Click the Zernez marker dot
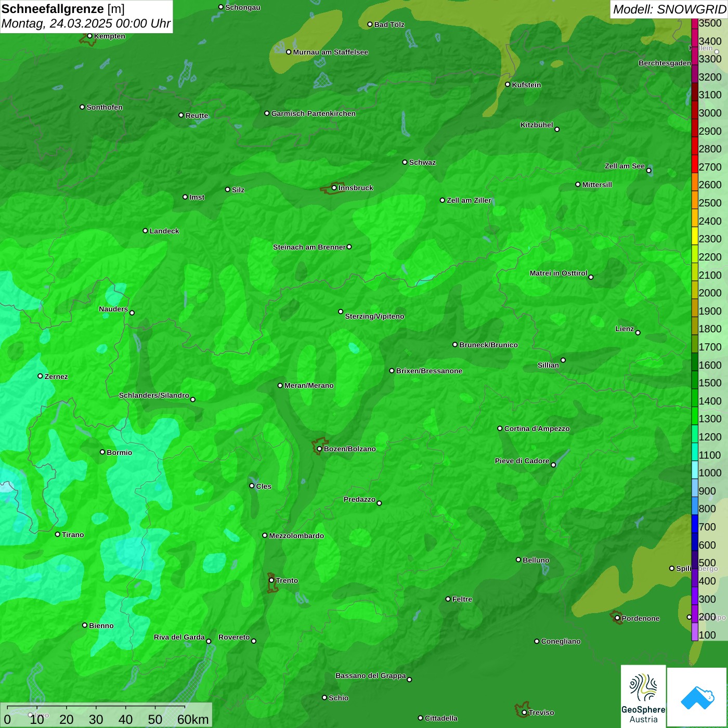 40,376
